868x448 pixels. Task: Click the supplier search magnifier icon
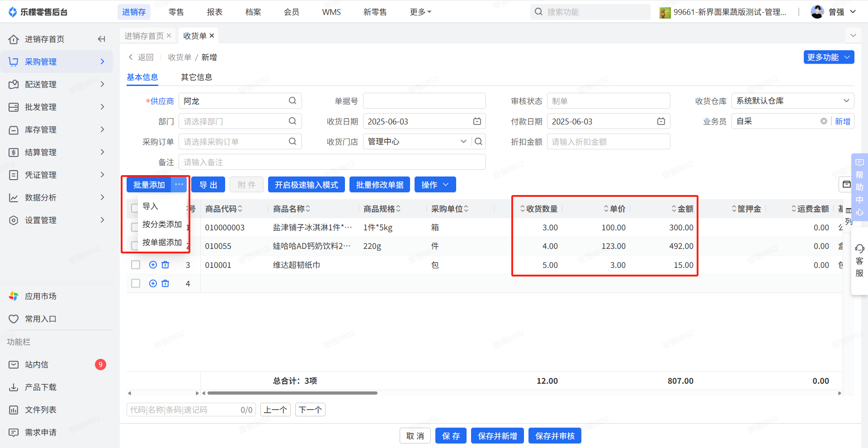(292, 100)
